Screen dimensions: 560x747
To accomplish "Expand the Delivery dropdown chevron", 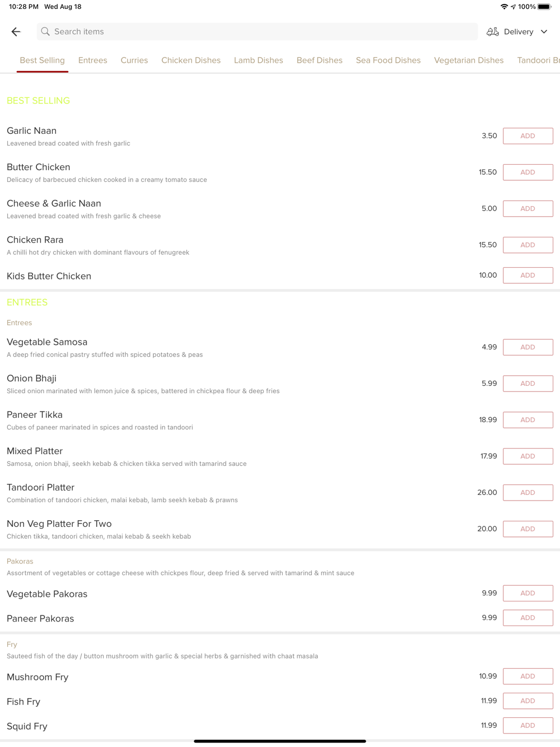I will [x=544, y=32].
